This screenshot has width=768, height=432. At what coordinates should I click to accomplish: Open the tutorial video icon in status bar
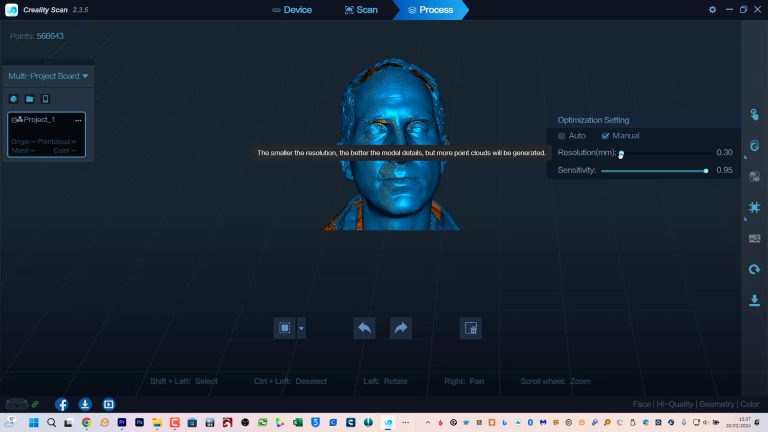(108, 404)
